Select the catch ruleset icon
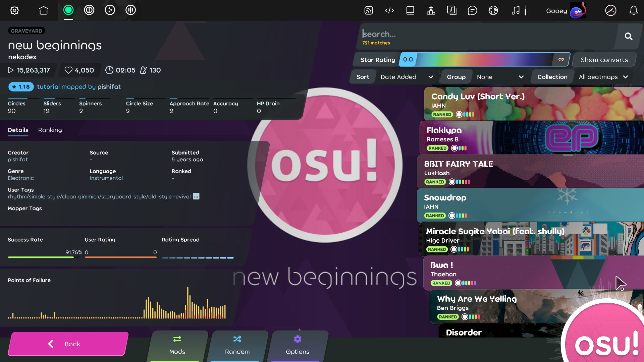644x362 pixels. coord(110,10)
